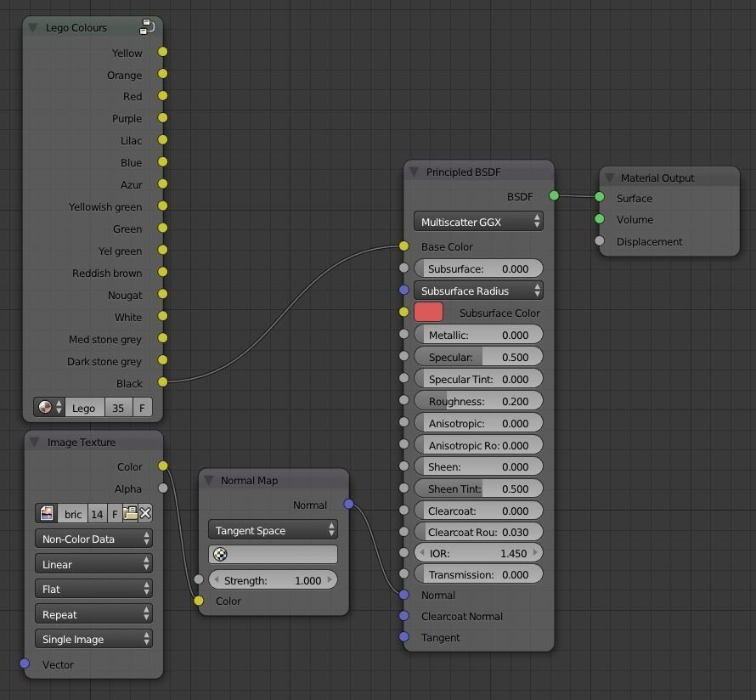Open the Multiscatter GGX distribution dropdown

point(479,222)
